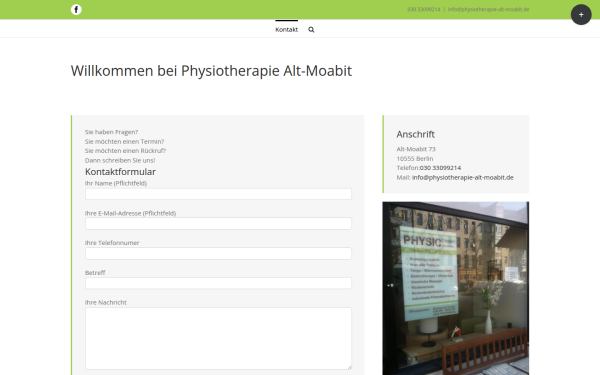Open the Facebook page icon

(x=76, y=10)
